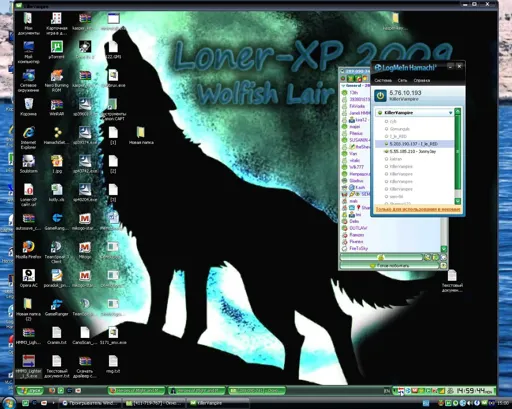Open the HamachiSetup installer icon
This screenshot has height=409, width=512.
pyautogui.click(x=57, y=136)
